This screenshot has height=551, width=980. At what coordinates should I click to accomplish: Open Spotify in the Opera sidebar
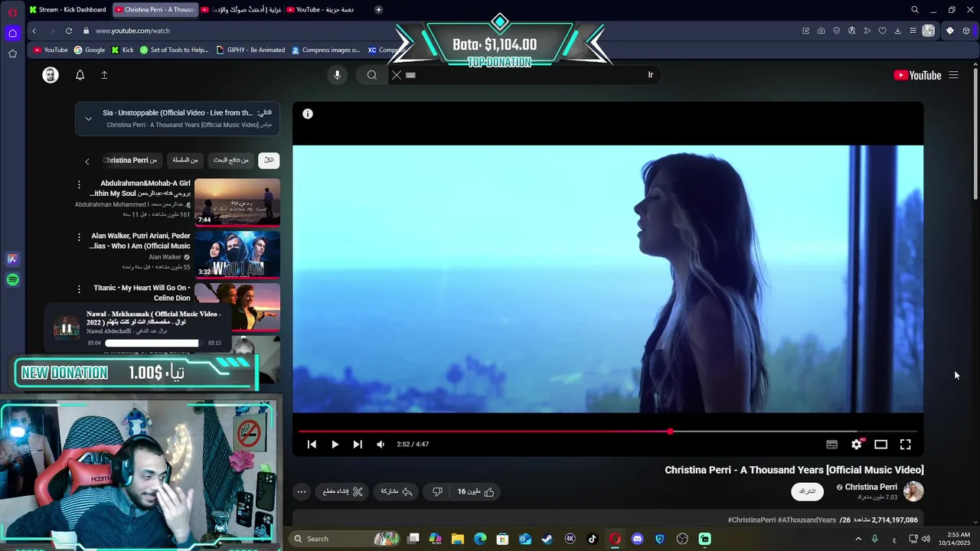pos(12,280)
